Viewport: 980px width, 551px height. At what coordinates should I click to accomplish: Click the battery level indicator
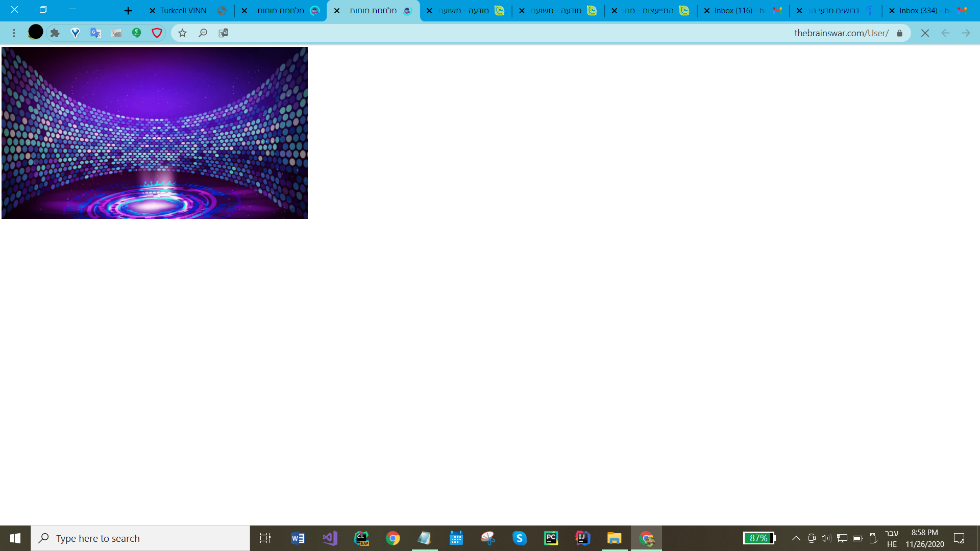(759, 537)
